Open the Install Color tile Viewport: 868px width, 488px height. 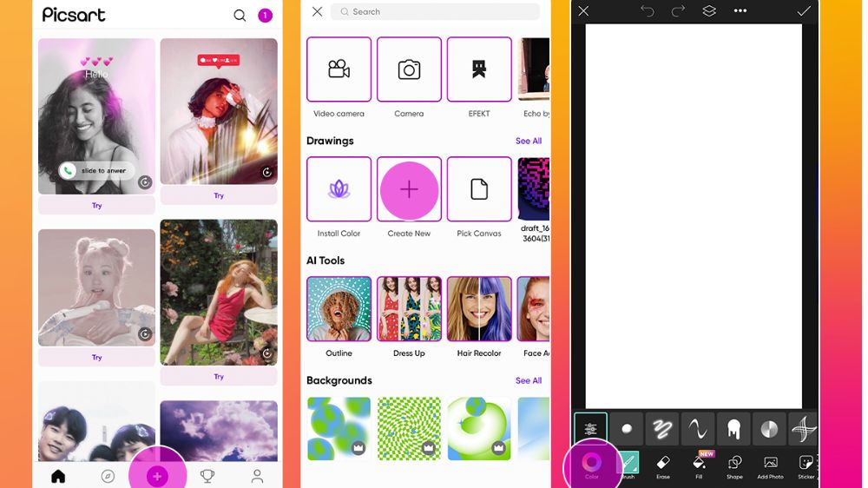(x=339, y=189)
